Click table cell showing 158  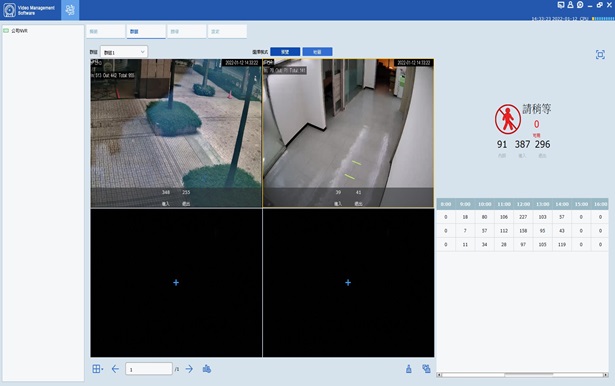pyautogui.click(x=523, y=231)
